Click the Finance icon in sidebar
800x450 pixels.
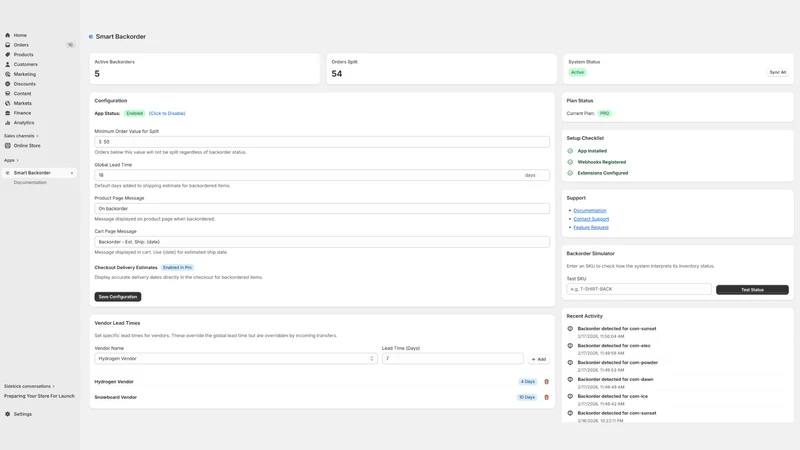click(x=8, y=113)
